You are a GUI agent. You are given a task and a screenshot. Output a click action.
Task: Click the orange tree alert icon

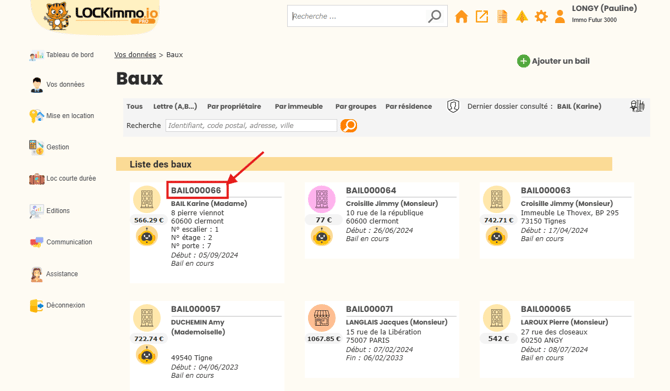point(522,17)
